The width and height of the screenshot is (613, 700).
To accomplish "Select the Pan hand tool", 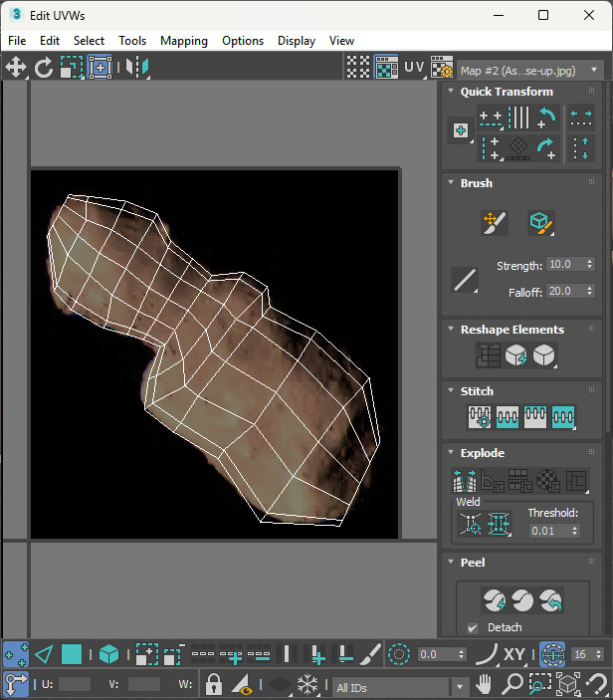I will tap(484, 683).
